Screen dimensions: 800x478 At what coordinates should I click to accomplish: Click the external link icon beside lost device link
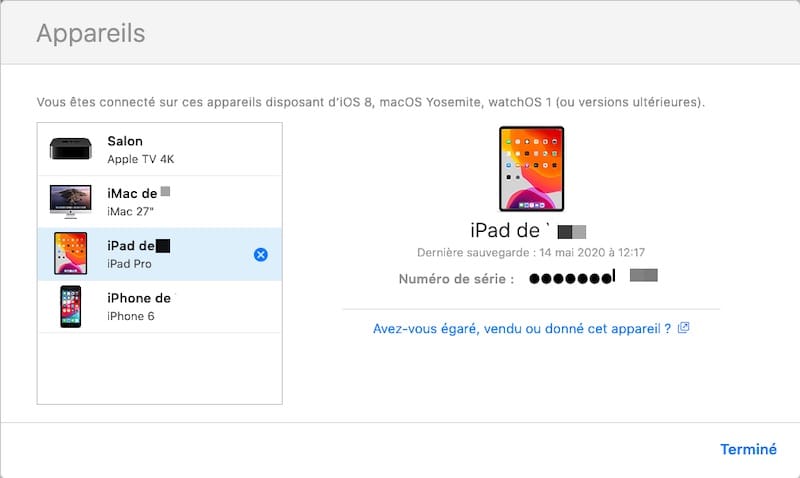coord(683,328)
